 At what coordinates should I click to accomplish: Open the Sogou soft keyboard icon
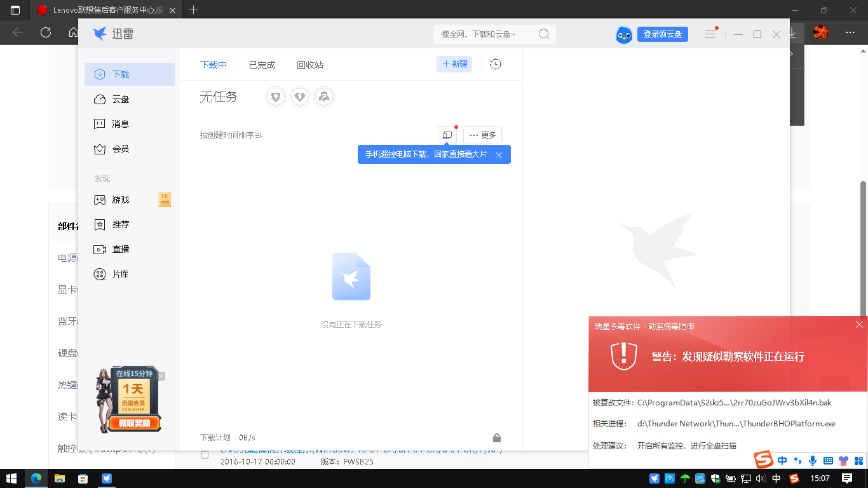828,461
